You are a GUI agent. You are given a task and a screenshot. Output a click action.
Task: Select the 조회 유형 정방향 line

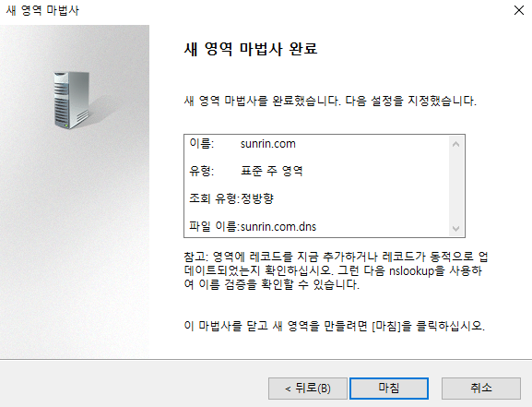[x=231, y=198]
